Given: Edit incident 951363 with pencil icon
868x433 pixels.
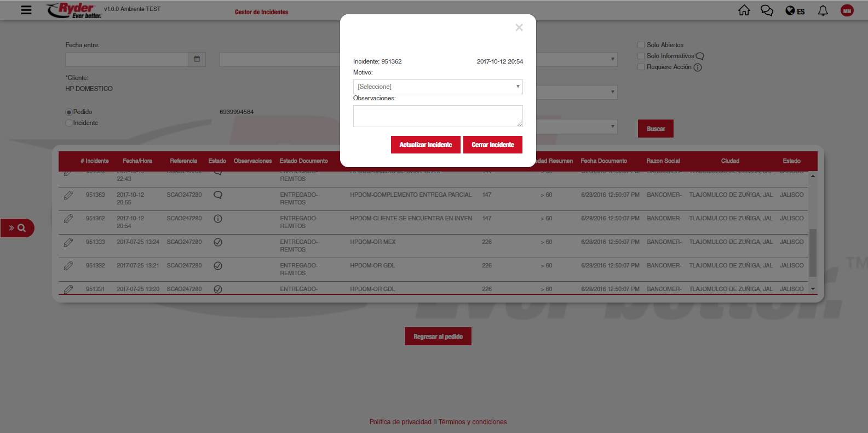Looking at the screenshot, I should pos(68,195).
